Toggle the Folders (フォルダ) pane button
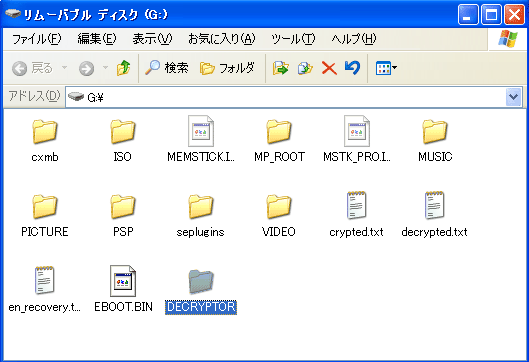The height and width of the screenshot is (362, 529). click(227, 68)
